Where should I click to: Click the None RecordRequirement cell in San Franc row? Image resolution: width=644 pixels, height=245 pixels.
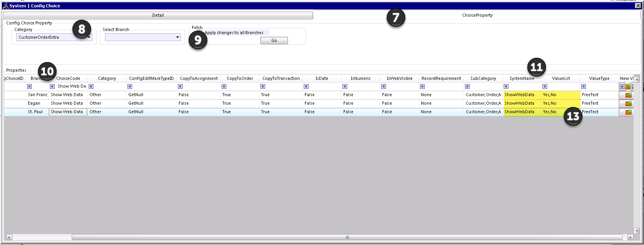tap(441, 95)
